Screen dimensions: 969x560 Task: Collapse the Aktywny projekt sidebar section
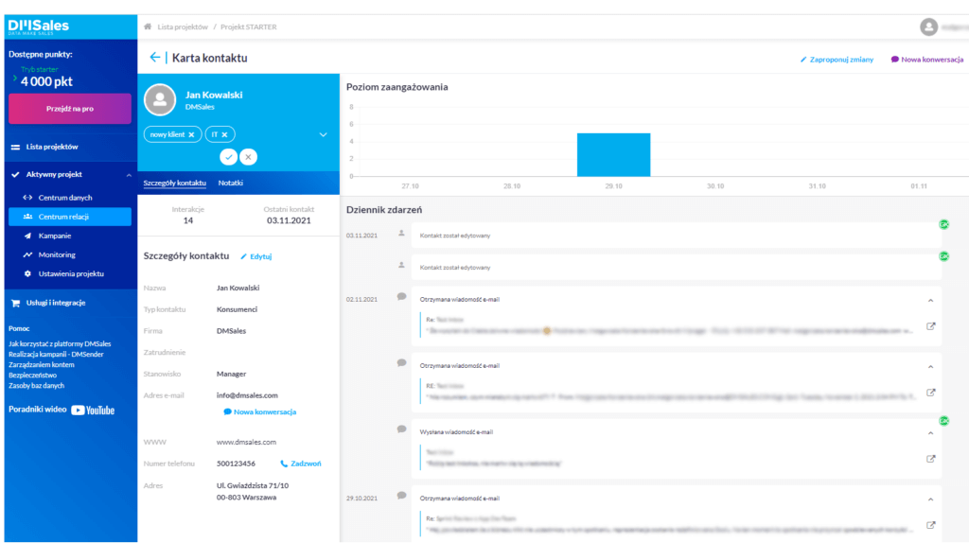128,175
